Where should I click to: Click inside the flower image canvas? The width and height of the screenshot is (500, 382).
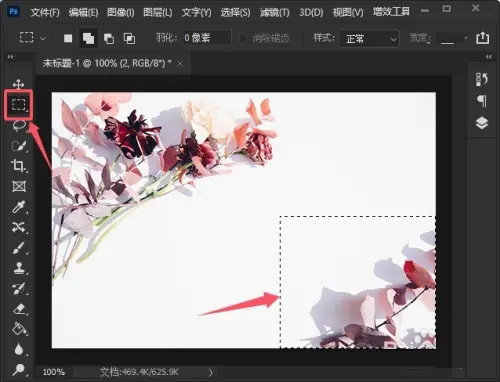[243, 220]
